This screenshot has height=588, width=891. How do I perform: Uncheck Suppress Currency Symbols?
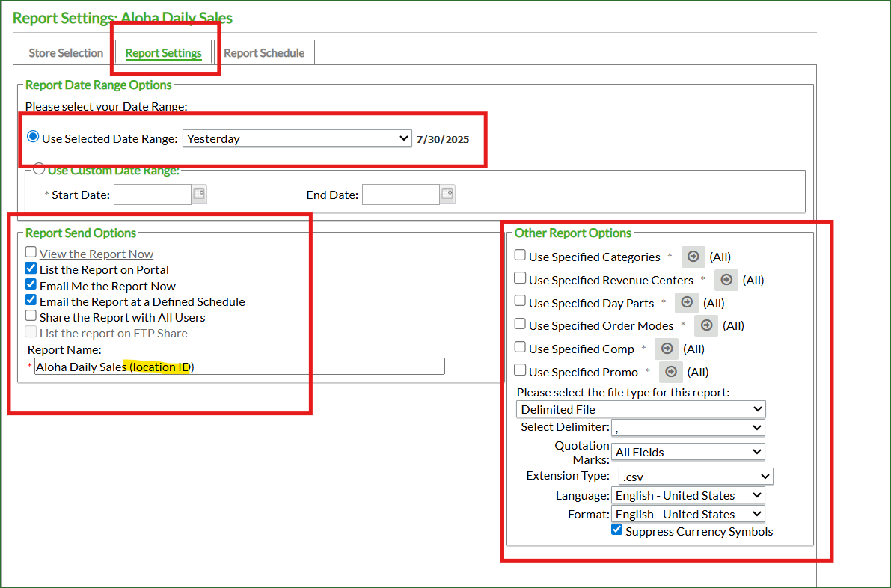[616, 530]
